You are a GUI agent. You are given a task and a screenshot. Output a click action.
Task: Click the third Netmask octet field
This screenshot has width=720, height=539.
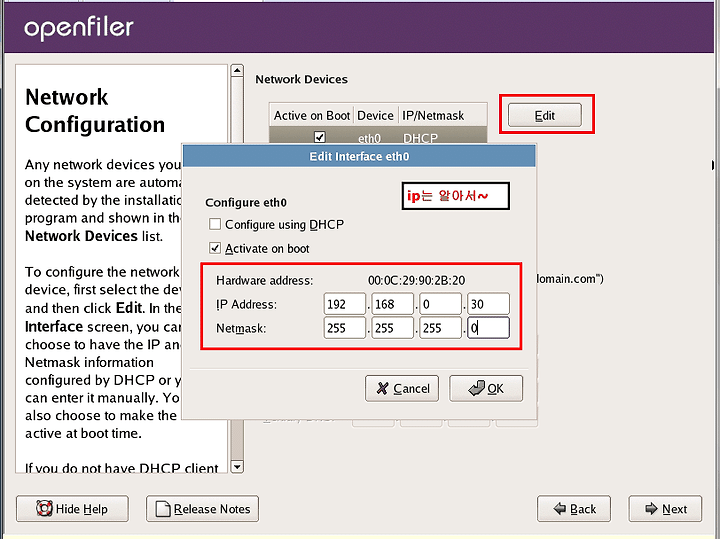point(440,328)
